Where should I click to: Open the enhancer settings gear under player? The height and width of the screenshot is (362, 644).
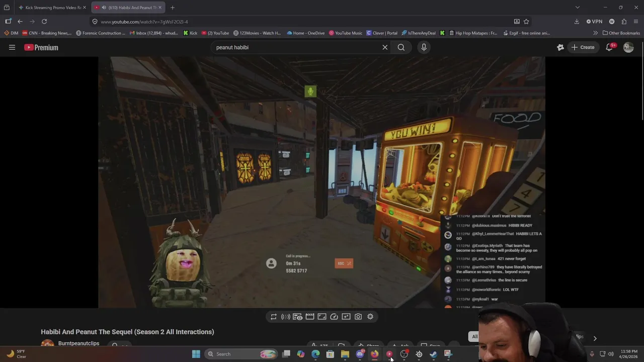coord(370,317)
